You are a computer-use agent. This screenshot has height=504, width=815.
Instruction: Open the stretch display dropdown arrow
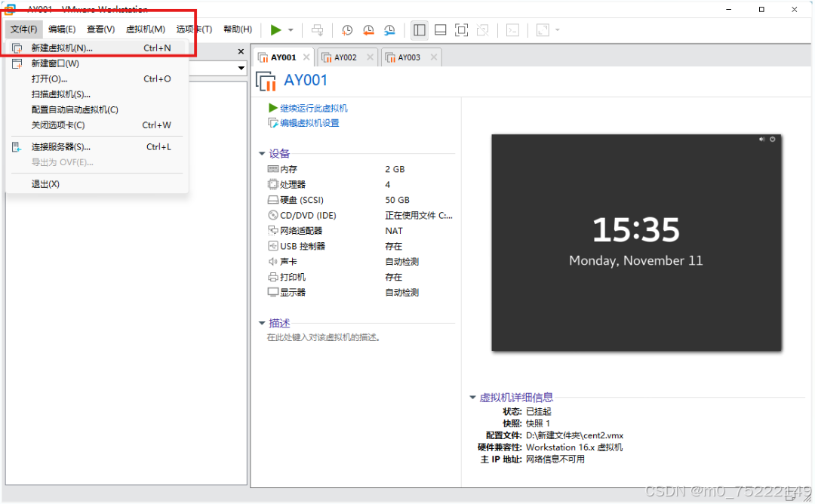[557, 30]
